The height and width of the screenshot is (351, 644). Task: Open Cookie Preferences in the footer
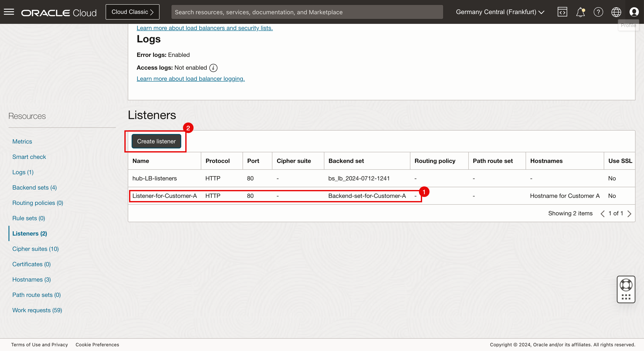pyautogui.click(x=97, y=344)
